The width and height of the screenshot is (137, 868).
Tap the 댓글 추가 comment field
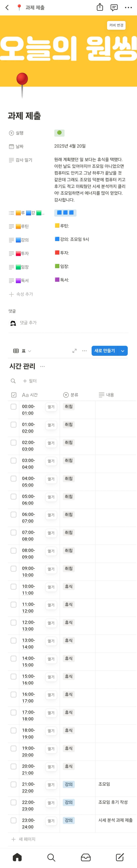28,323
